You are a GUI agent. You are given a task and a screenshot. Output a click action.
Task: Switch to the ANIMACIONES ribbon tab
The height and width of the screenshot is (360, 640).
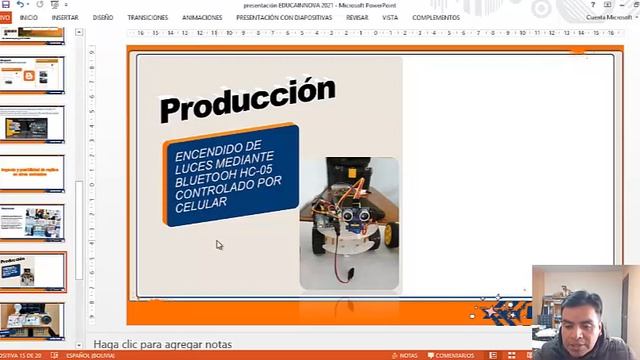click(202, 18)
